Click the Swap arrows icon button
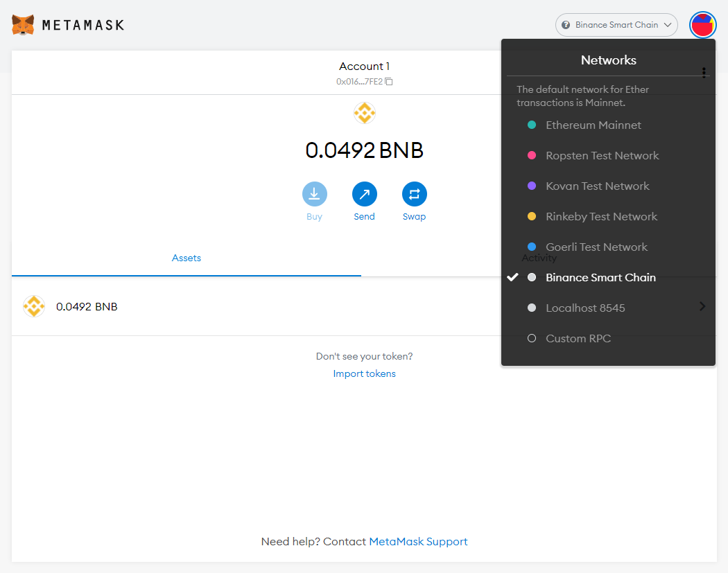The height and width of the screenshot is (573, 728). click(414, 194)
